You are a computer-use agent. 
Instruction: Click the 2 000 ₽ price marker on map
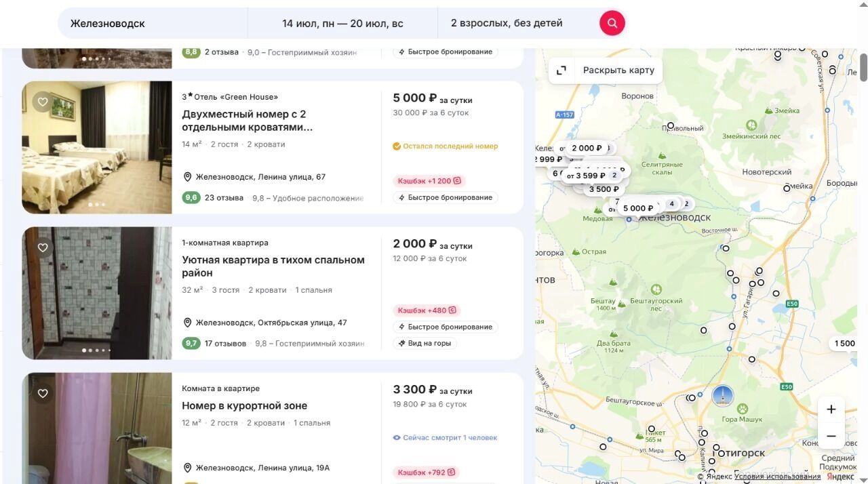point(586,148)
